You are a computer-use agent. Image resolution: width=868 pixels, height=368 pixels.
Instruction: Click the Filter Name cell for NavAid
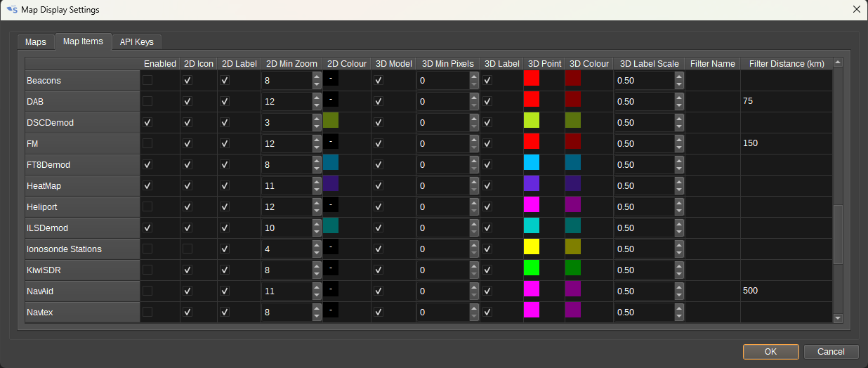pos(712,291)
